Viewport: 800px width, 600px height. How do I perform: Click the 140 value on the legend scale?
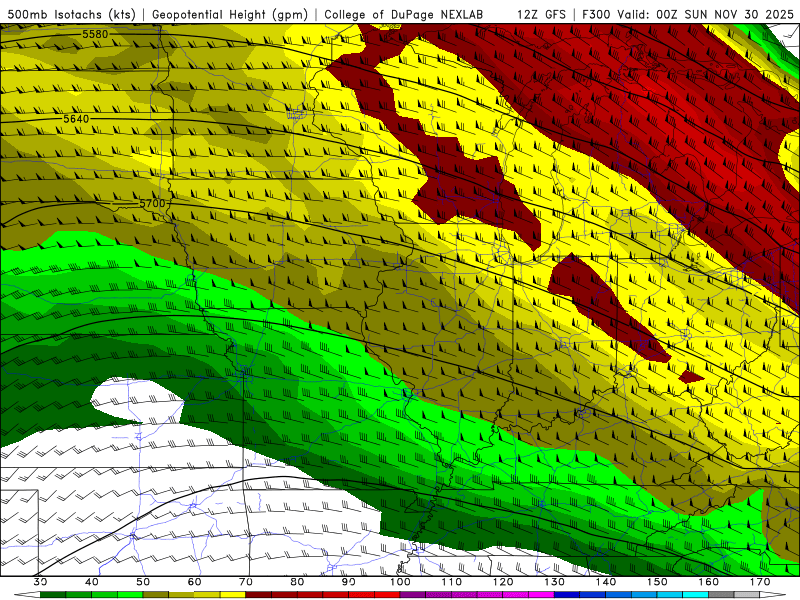(x=606, y=582)
